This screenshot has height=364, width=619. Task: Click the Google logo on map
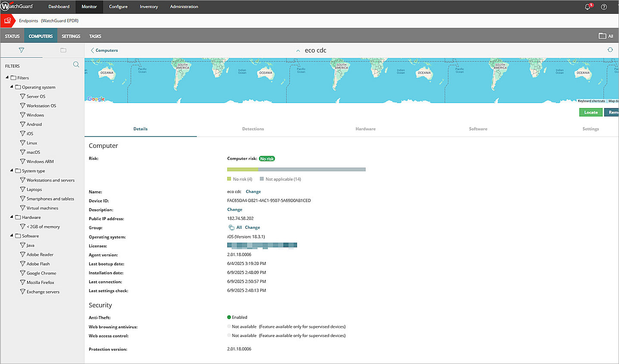[96, 99]
